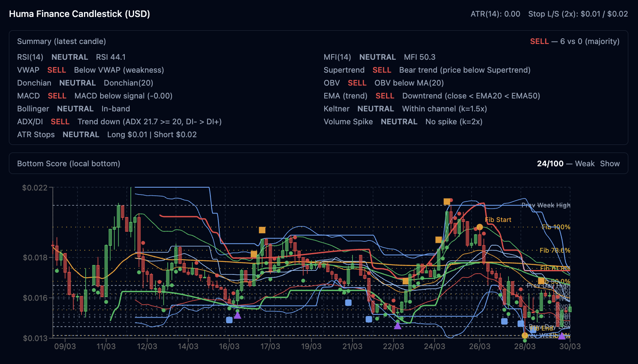Viewport: 638px width, 364px height.
Task: Click the blue square marker below 16/03 candles
Action: [229, 320]
